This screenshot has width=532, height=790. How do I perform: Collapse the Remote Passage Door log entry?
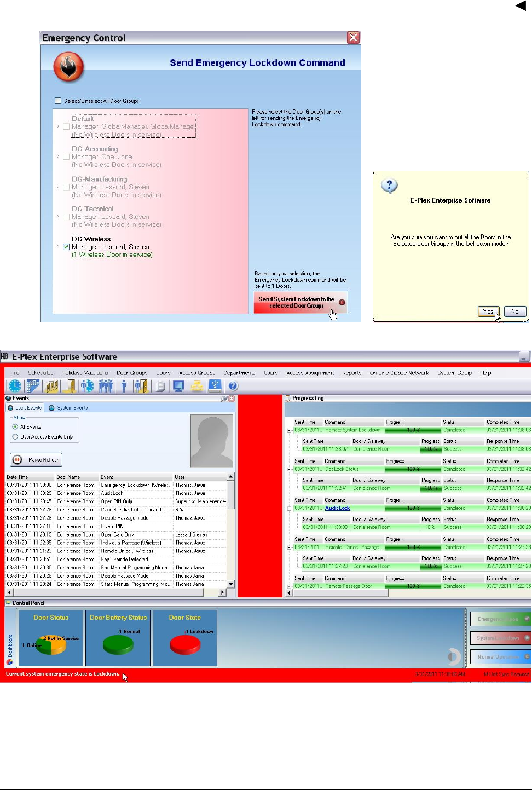290,586
